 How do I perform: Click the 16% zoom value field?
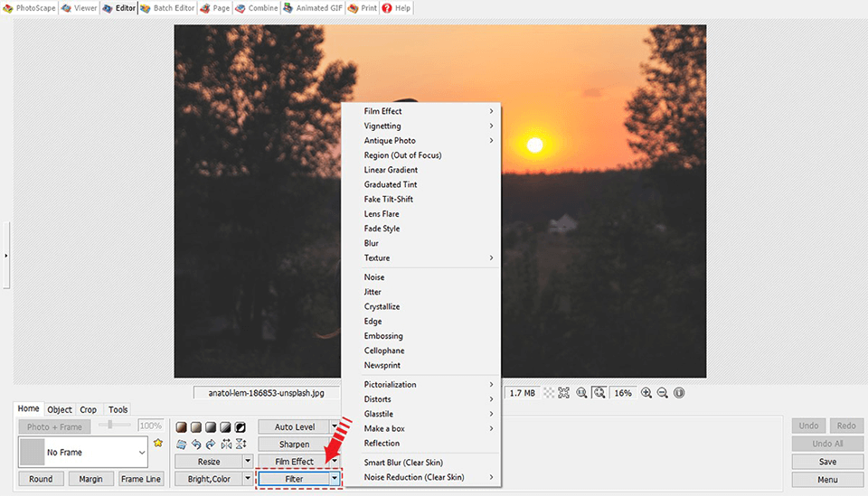[x=623, y=393]
